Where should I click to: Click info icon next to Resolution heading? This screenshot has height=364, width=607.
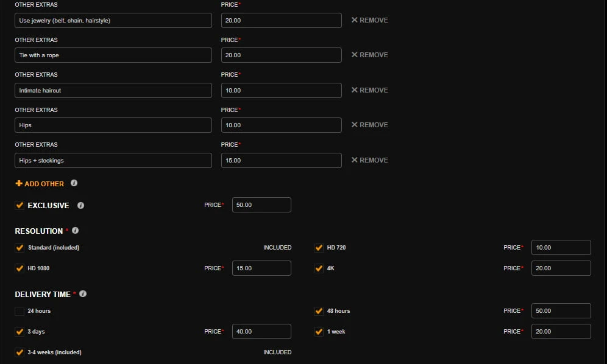(76, 231)
